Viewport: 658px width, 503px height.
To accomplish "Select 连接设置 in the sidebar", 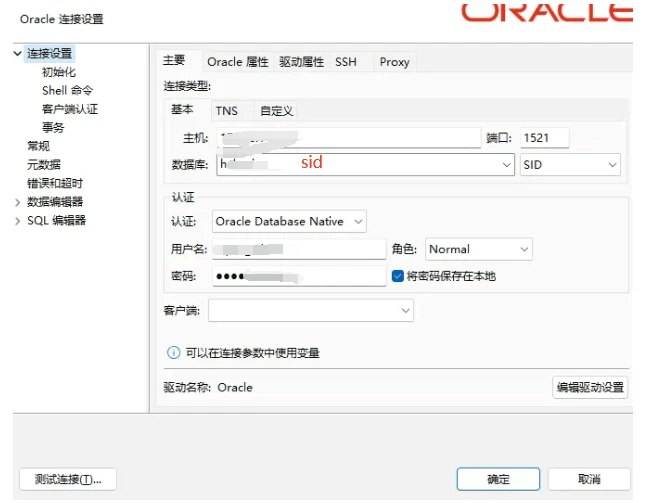I will pyautogui.click(x=50, y=54).
